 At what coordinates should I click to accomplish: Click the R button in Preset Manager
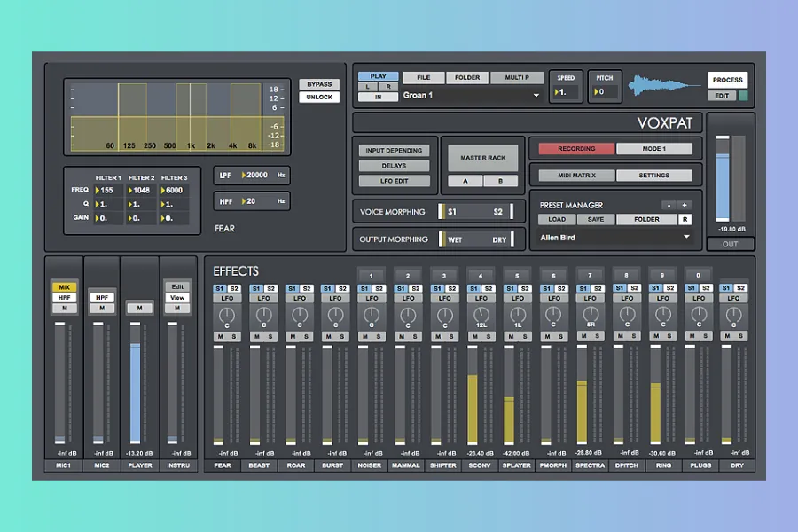685,219
